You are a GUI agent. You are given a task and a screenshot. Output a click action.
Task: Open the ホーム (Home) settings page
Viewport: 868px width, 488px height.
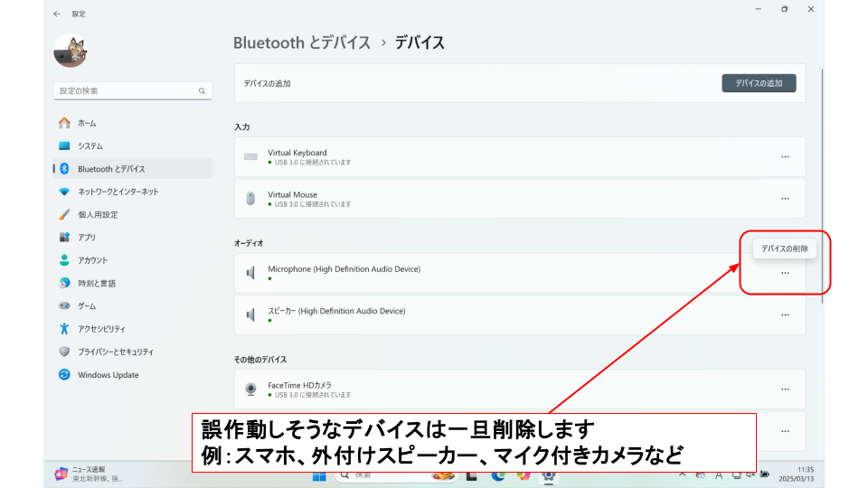(x=87, y=123)
